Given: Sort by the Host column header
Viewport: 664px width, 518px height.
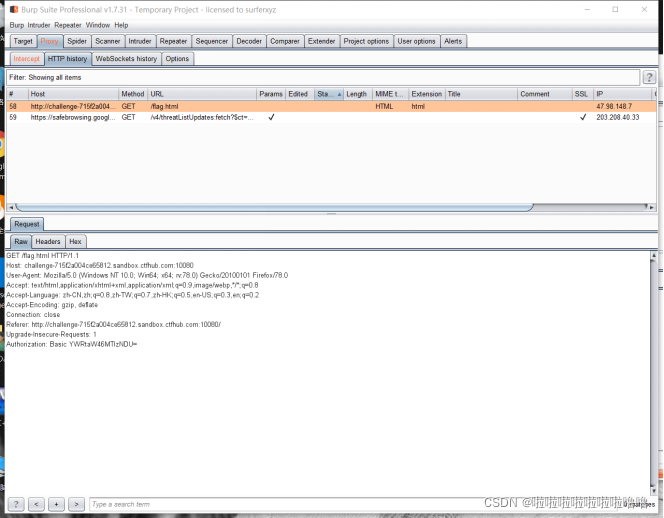Looking at the screenshot, I should tap(73, 94).
